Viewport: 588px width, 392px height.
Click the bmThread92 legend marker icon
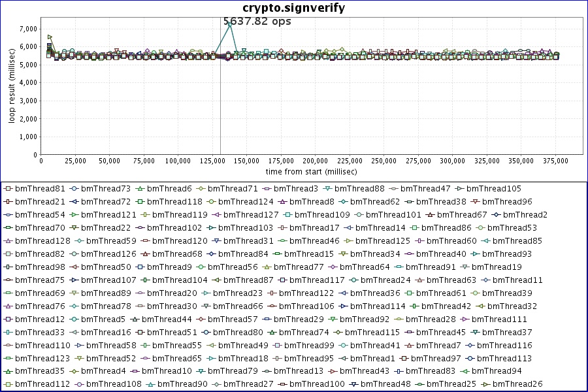(x=335, y=319)
